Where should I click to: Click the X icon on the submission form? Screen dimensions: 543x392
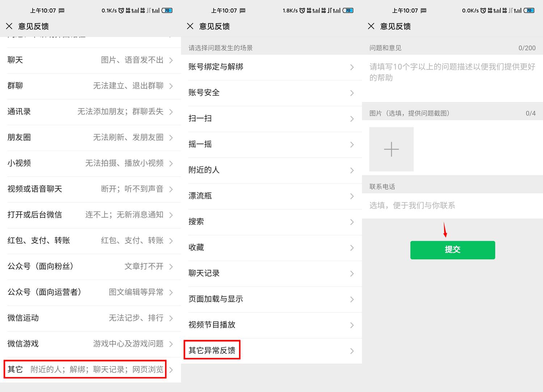pos(371,26)
